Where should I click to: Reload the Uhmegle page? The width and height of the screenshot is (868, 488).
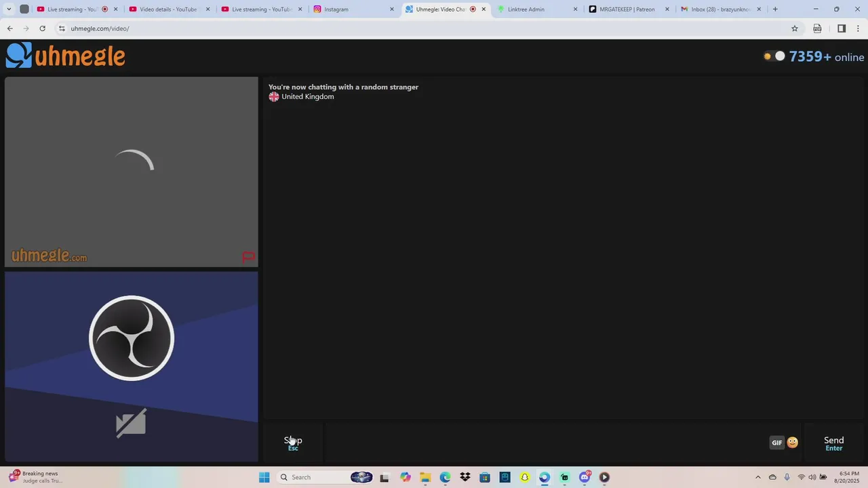point(42,28)
